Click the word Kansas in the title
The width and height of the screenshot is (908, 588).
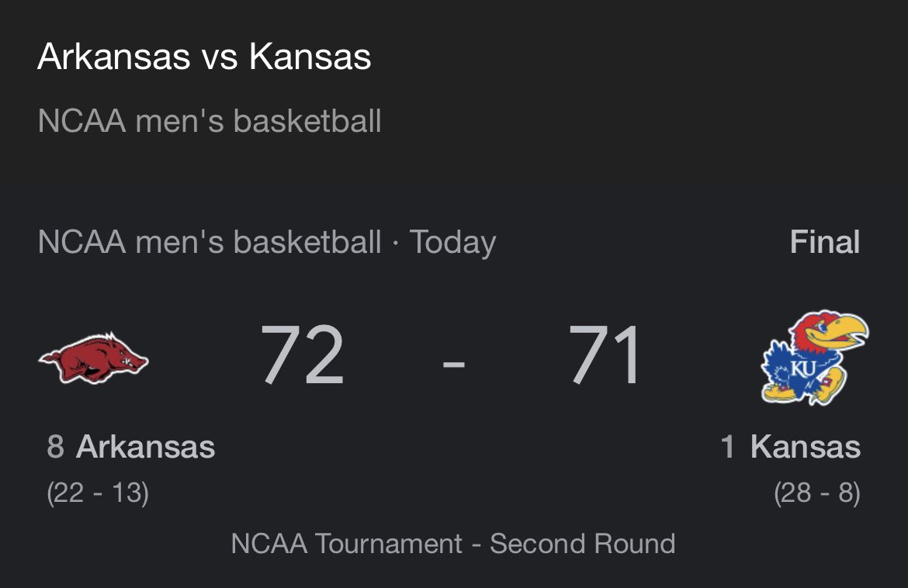pyautogui.click(x=310, y=57)
